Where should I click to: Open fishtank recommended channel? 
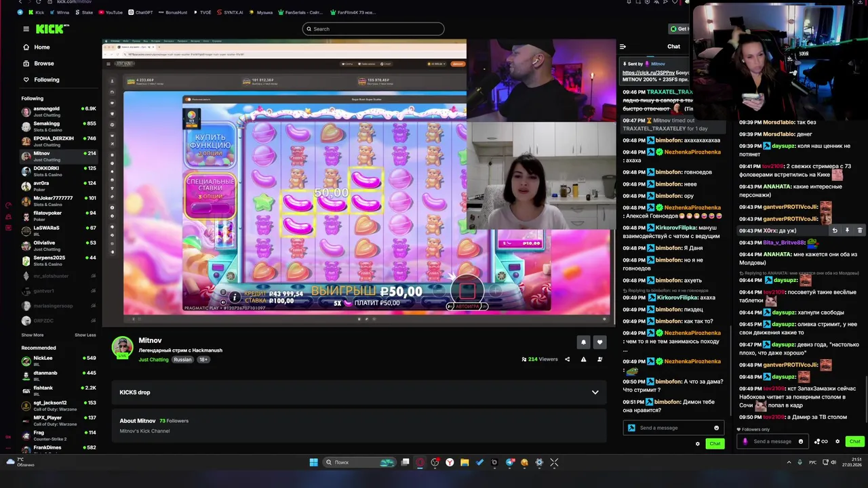59,390
